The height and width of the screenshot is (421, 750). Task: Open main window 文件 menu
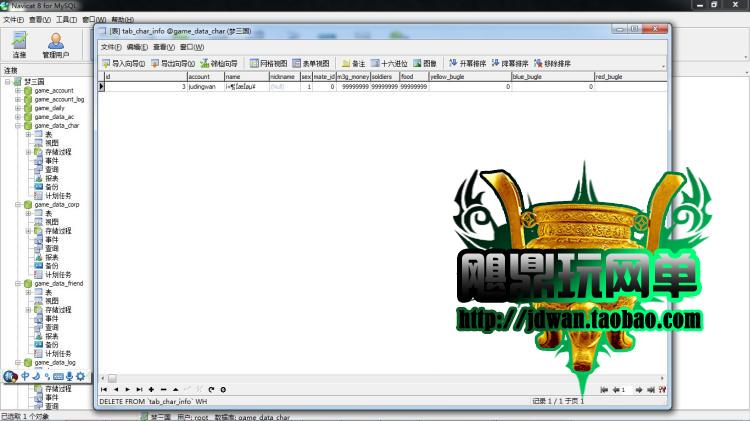coord(13,20)
